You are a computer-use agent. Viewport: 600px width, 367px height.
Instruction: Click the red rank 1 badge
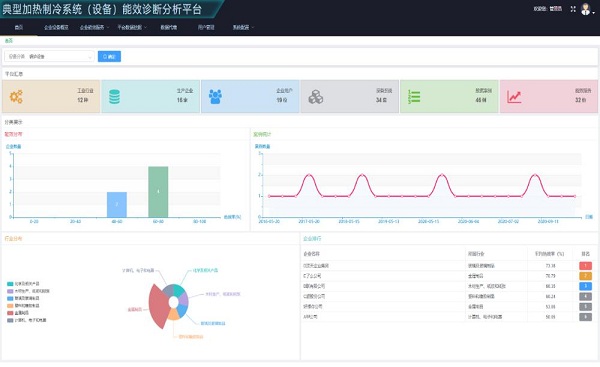point(585,266)
